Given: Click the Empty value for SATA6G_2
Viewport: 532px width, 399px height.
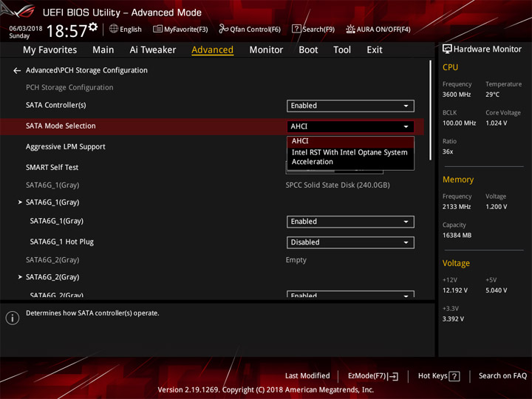Looking at the screenshot, I should click(296, 260).
